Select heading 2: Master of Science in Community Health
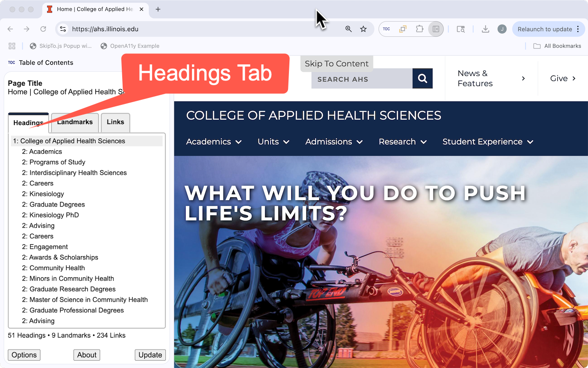The image size is (588, 368). pos(85,300)
